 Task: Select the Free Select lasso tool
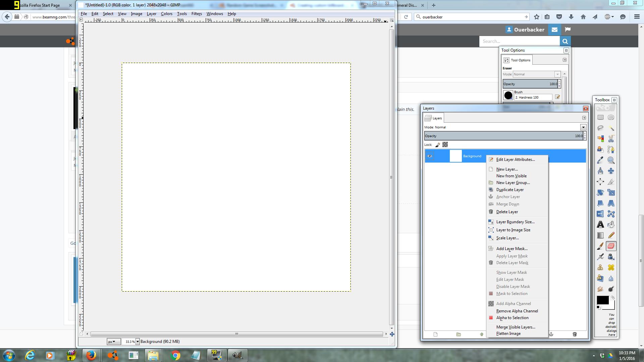(600, 128)
